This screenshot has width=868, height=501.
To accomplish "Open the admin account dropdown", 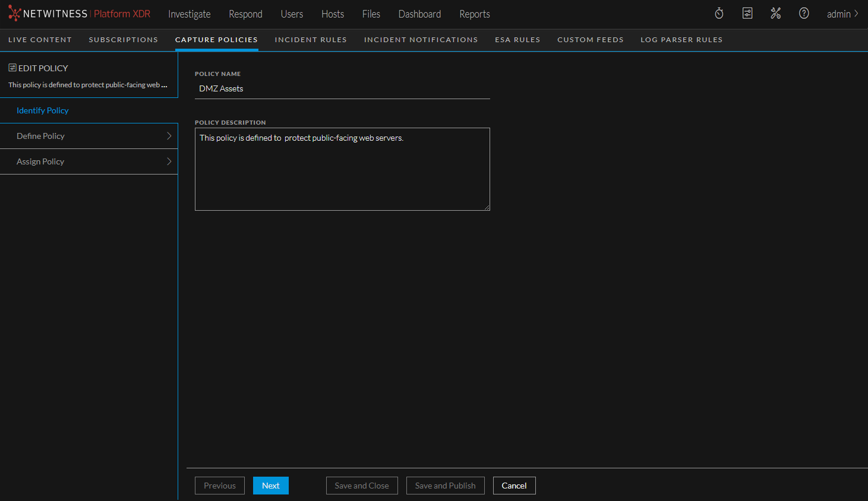I will [x=841, y=14].
